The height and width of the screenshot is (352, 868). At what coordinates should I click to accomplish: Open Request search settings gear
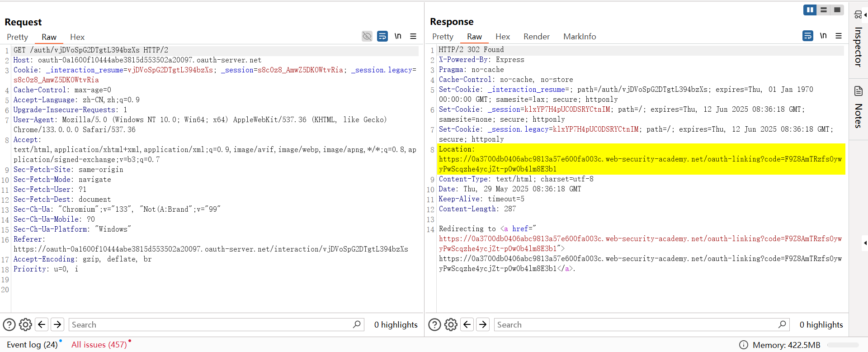pos(25,324)
